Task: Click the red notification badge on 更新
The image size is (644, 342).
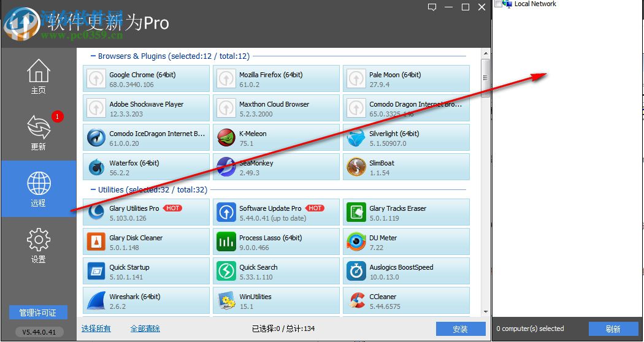Action: click(x=57, y=116)
